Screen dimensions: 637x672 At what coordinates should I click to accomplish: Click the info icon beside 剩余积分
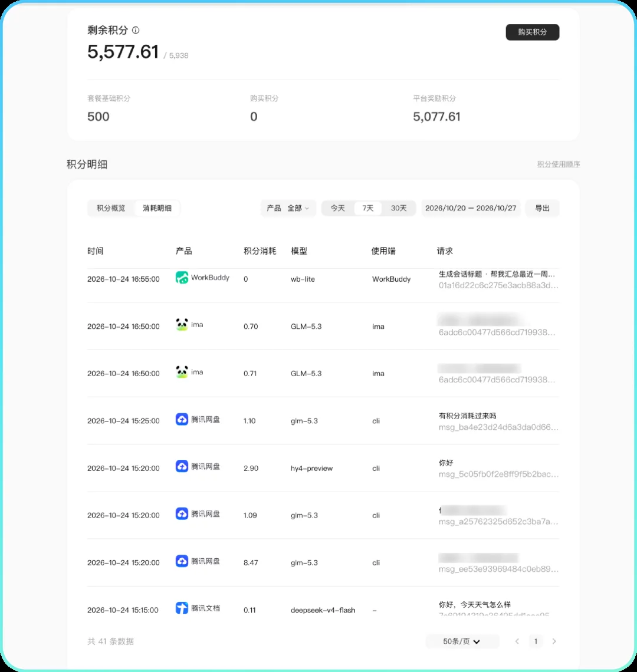click(x=136, y=31)
